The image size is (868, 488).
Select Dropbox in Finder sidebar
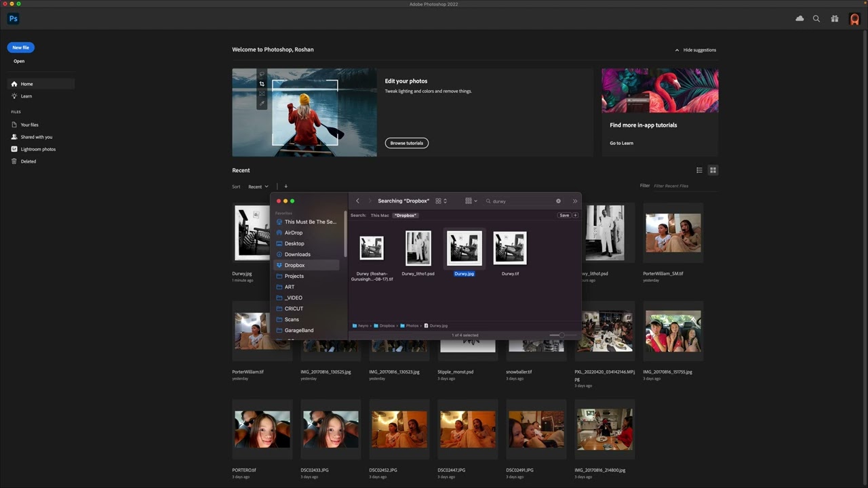[307, 265]
